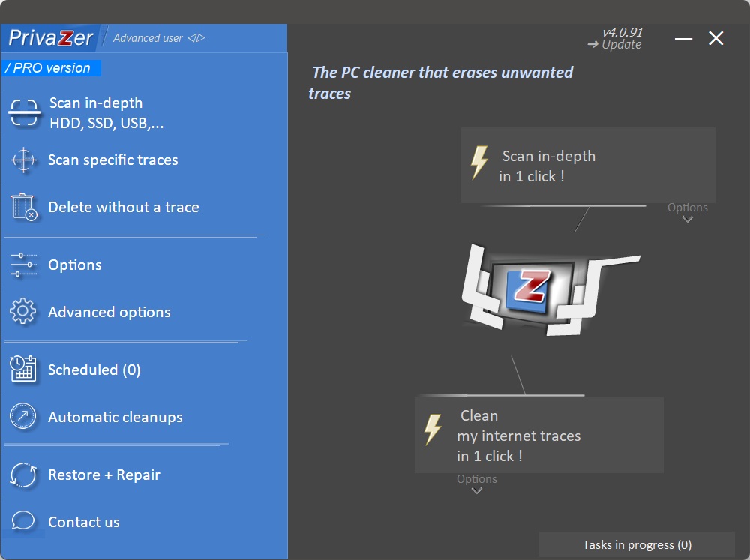Screen dimensions: 750x560
Task: Open Restore + Repair
Action: [x=104, y=475]
